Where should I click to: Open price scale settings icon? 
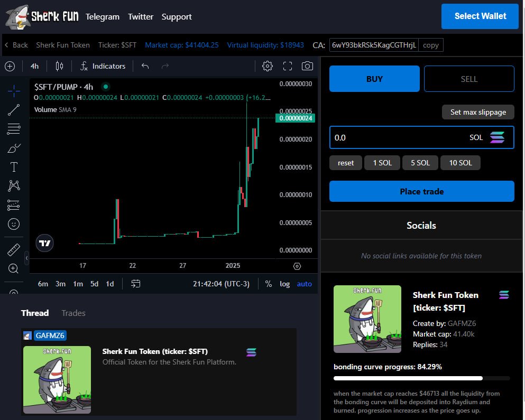(x=297, y=266)
